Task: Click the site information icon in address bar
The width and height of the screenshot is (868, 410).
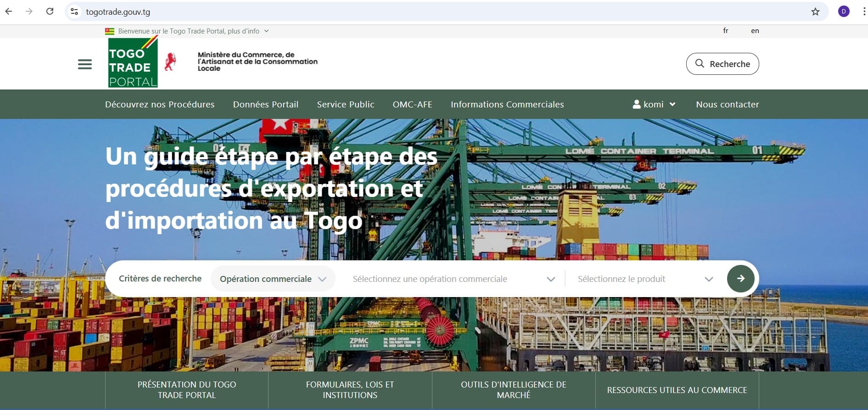Action: [x=74, y=11]
